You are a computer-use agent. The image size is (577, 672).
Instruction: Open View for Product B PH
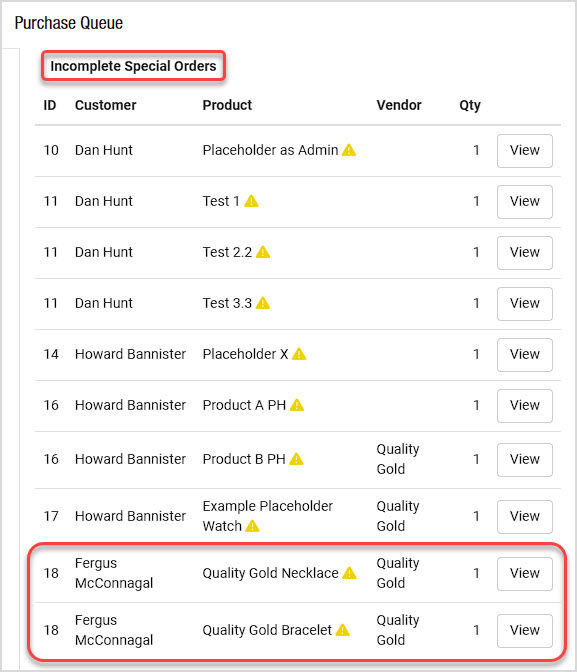(x=525, y=460)
